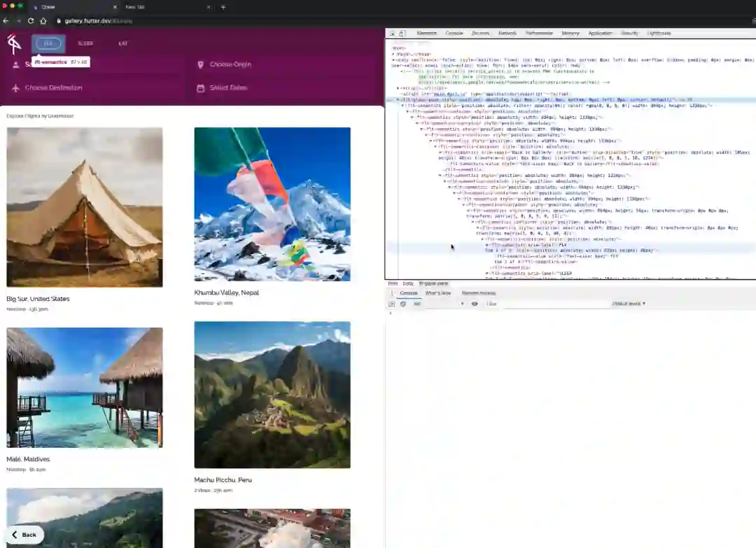The height and width of the screenshot is (548, 756).
Task: Click the browser home icon
Action: pos(43,21)
